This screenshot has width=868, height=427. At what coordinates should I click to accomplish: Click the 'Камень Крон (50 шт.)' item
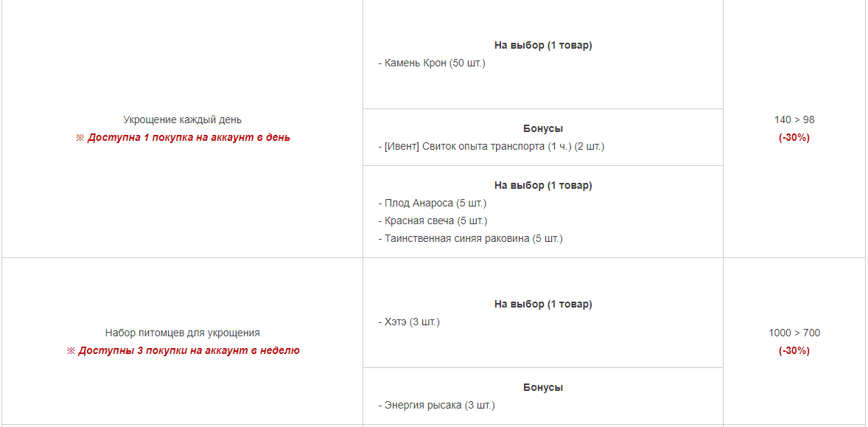(432, 63)
